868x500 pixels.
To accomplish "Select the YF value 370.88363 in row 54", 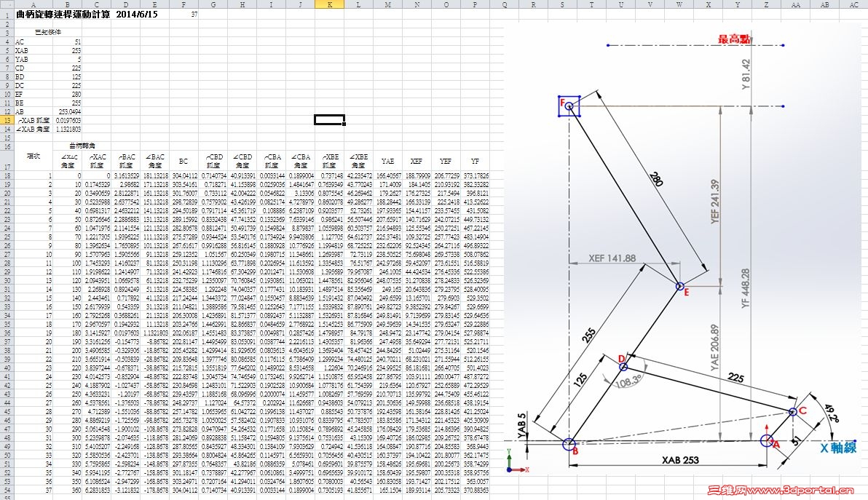I will 475,490.
